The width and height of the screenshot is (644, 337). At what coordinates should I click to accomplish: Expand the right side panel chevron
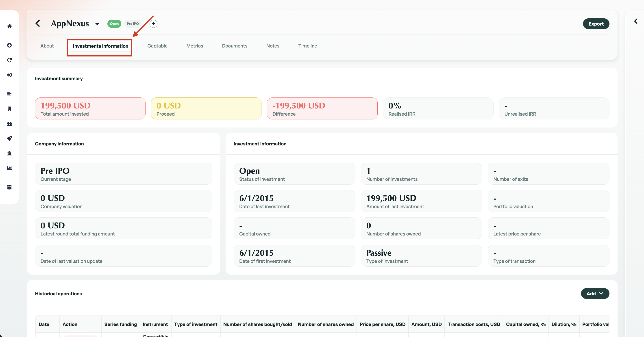pos(636,21)
